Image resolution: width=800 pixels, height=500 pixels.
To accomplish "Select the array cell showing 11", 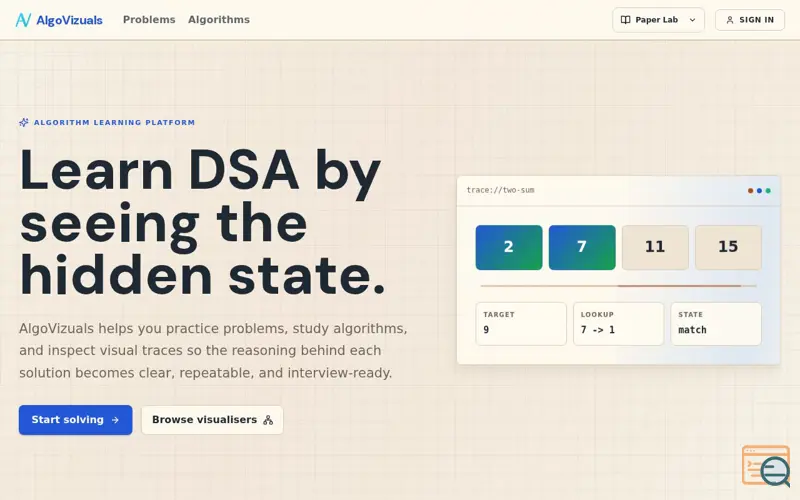I will [x=655, y=247].
